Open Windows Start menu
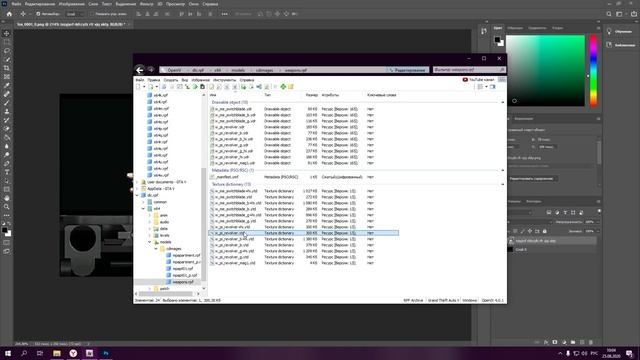The width and height of the screenshot is (640, 360). click(x=8, y=353)
